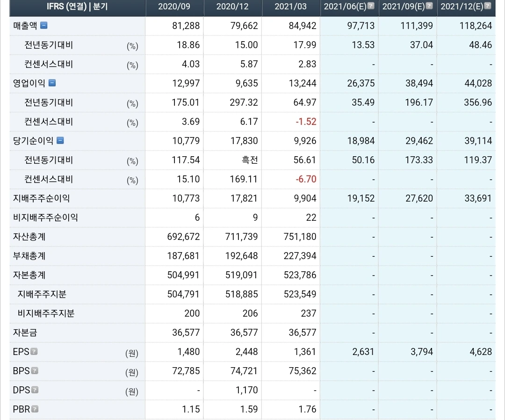Image resolution: width=505 pixels, height=420 pixels.
Task: Open help icon next to 2021/12(E)
Action: click(488, 6)
